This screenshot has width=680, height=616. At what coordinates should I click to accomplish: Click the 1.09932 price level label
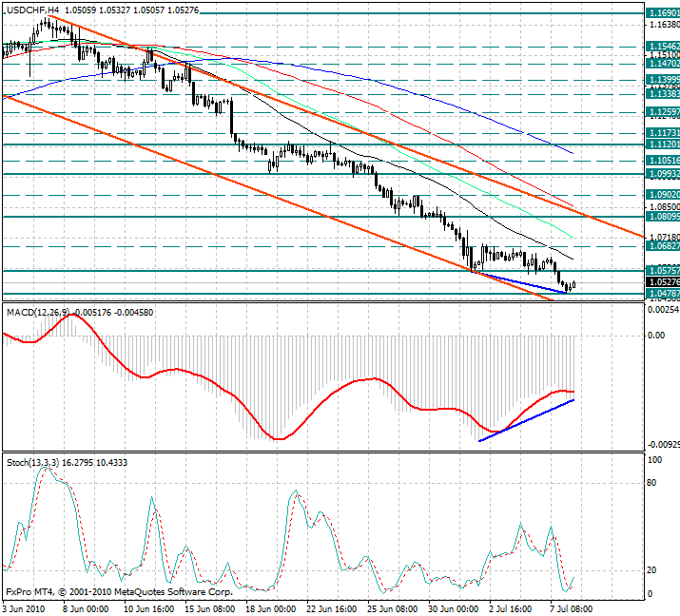tap(662, 174)
